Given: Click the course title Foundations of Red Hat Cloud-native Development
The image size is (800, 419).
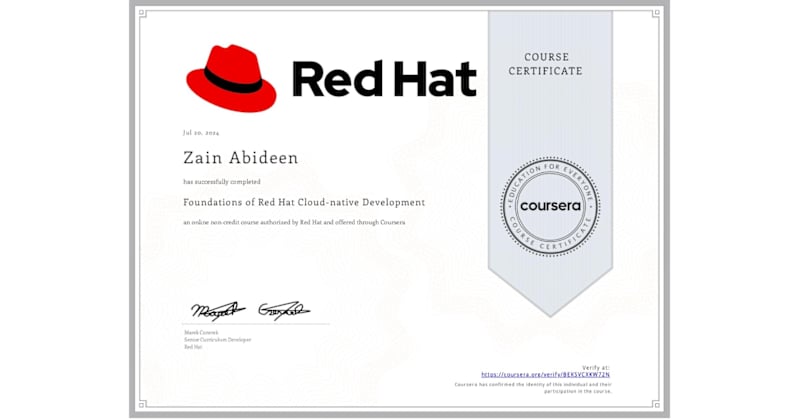Looking at the screenshot, I should point(304,202).
